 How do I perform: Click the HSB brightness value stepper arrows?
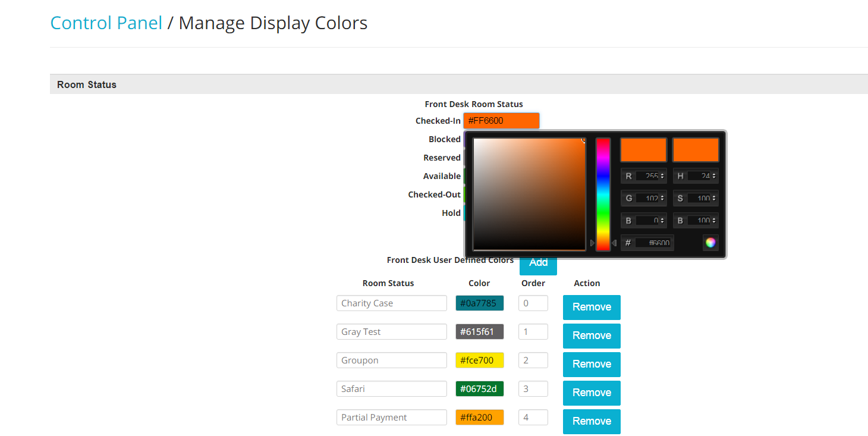714,221
